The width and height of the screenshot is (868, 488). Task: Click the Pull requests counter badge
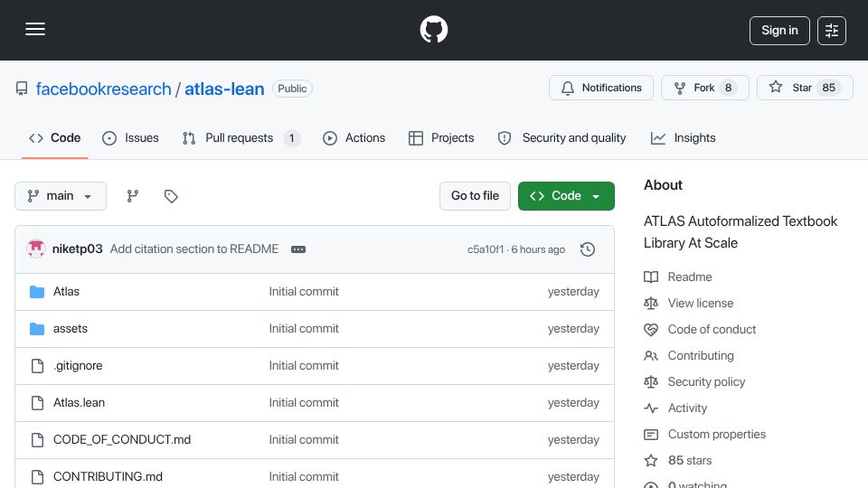(292, 137)
